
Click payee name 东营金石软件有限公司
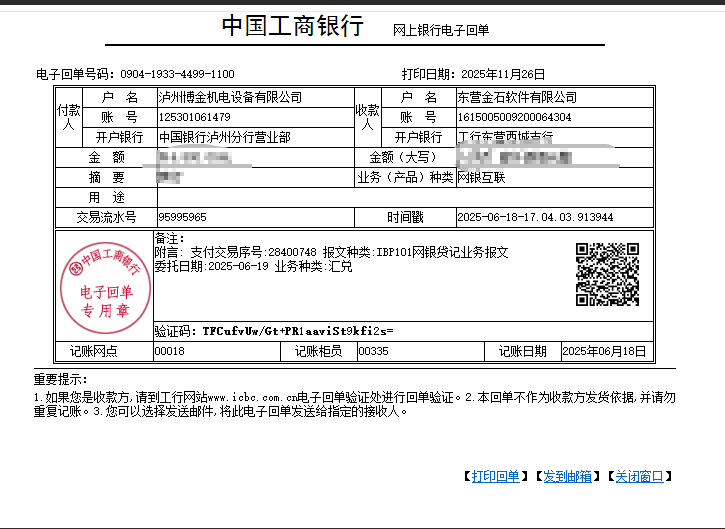coord(517,98)
